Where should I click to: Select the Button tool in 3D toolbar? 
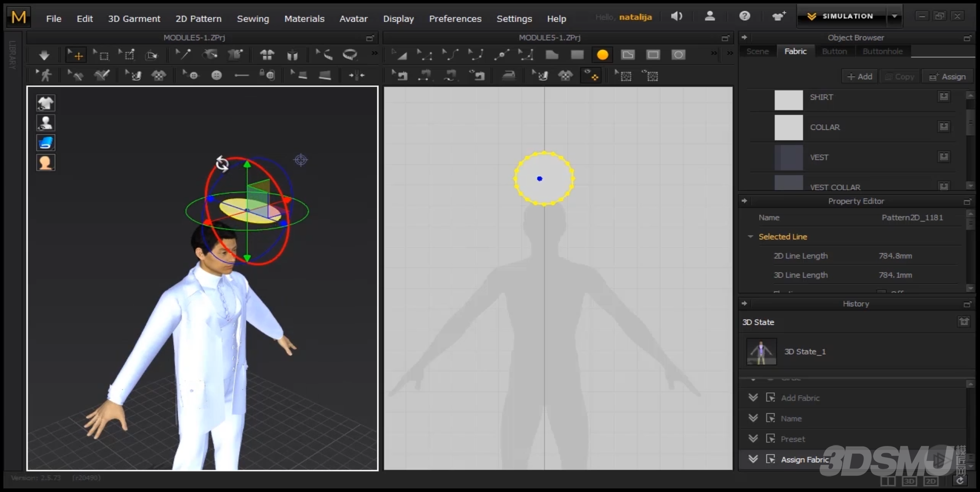[217, 76]
